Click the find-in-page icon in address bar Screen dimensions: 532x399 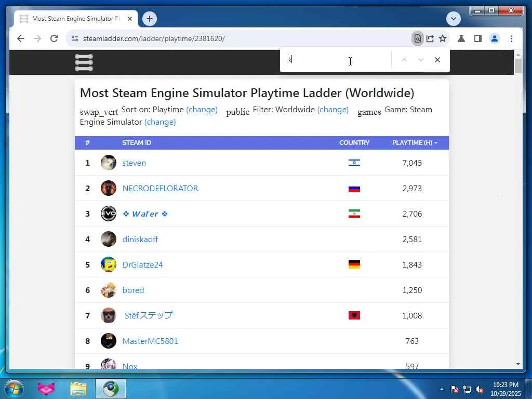click(x=418, y=38)
